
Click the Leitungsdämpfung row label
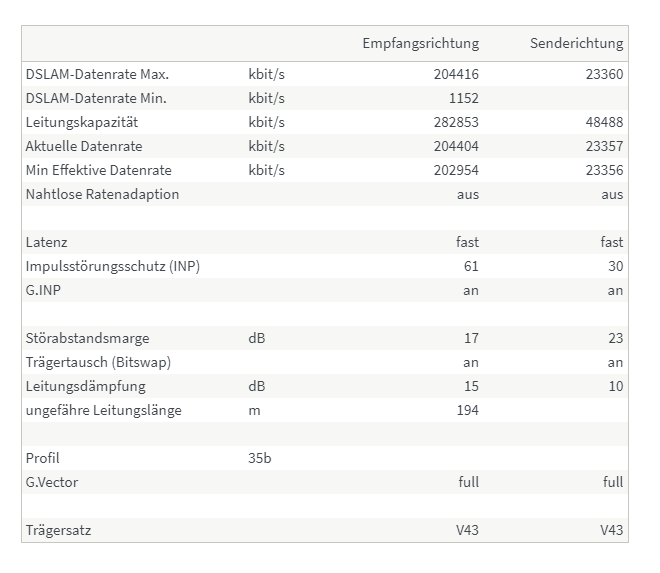click(x=85, y=386)
